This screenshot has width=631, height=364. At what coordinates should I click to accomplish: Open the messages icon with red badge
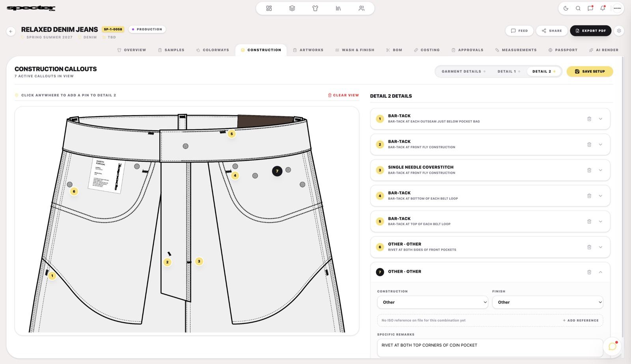(x=590, y=8)
